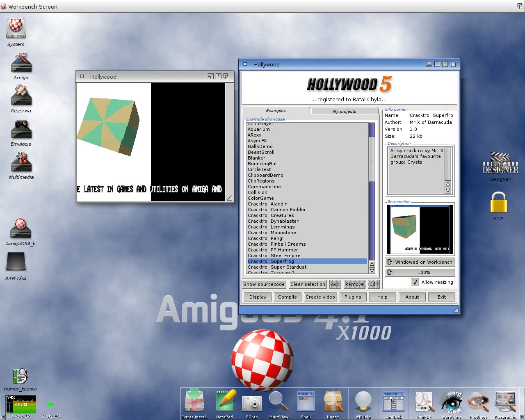Click Create video button
525x420 pixels.
point(320,297)
